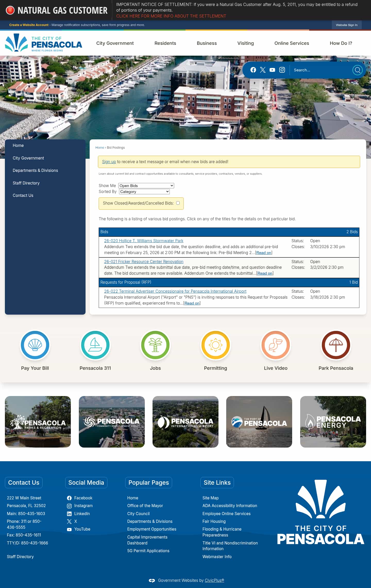Click Capital Improvements Dashboard footer link
371x588 pixels.
pos(147,540)
